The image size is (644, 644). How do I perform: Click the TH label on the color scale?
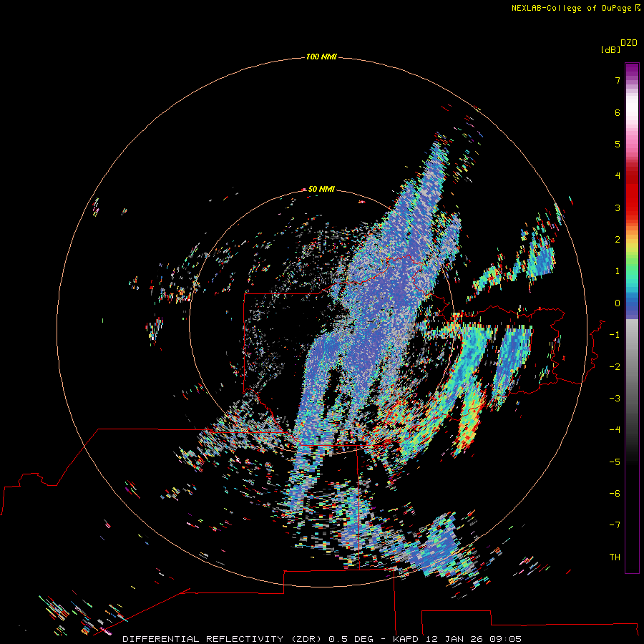[x=615, y=557]
